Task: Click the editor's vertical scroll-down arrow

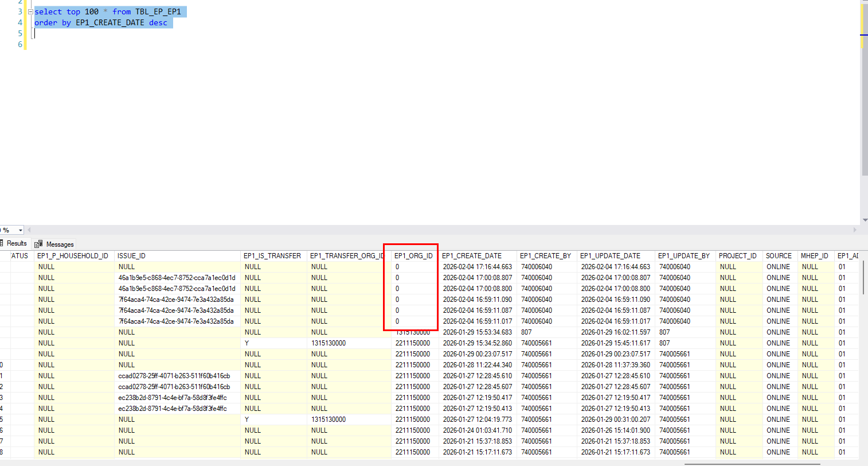Action: pos(864,220)
